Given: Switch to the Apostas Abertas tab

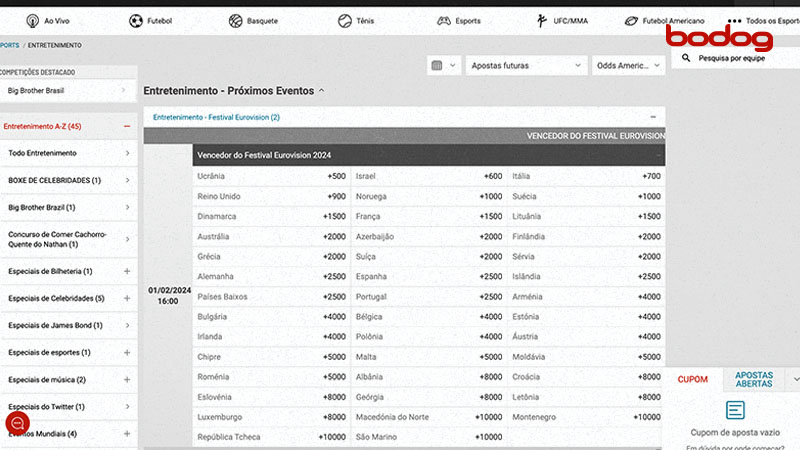Looking at the screenshot, I should point(753,379).
